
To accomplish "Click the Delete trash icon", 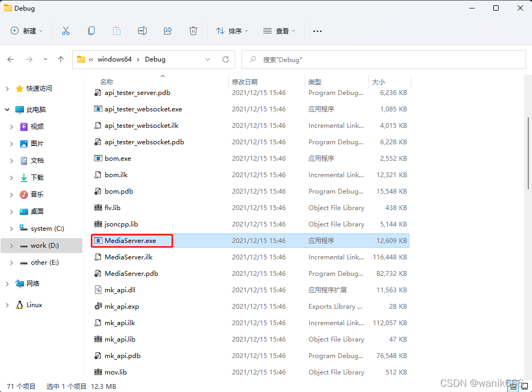I will click(x=193, y=31).
